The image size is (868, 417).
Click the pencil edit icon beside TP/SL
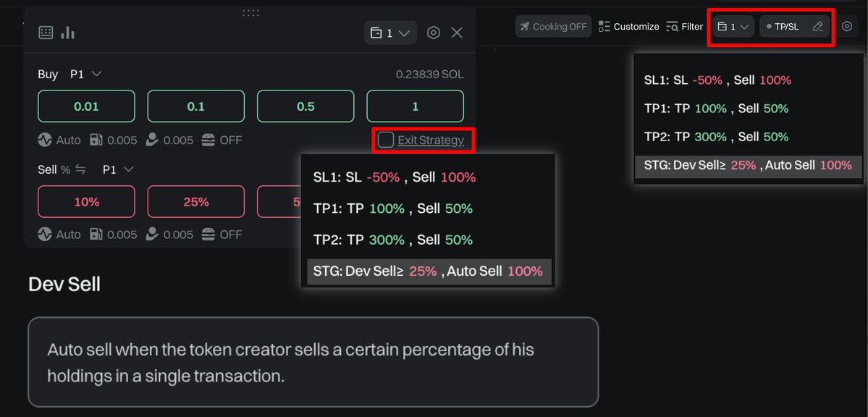coord(817,27)
